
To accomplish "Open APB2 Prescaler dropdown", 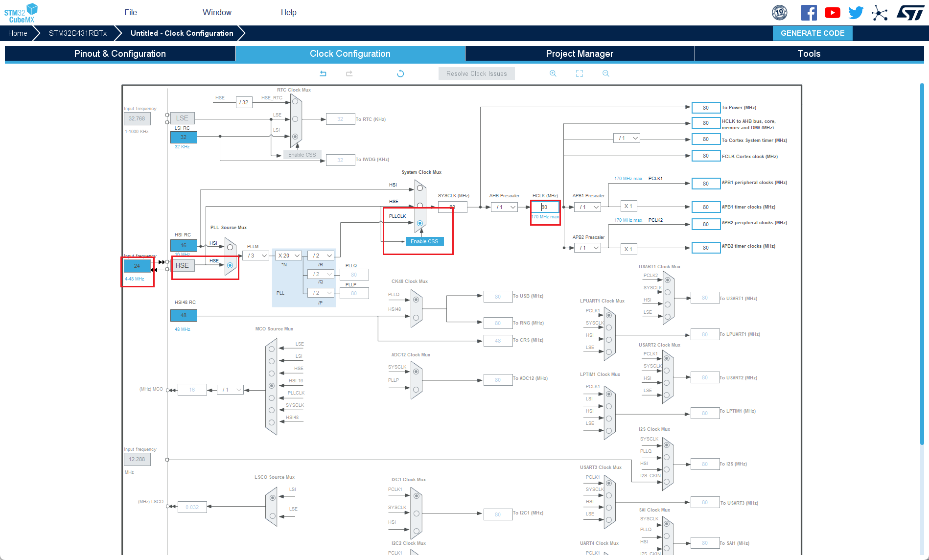I will coord(587,248).
